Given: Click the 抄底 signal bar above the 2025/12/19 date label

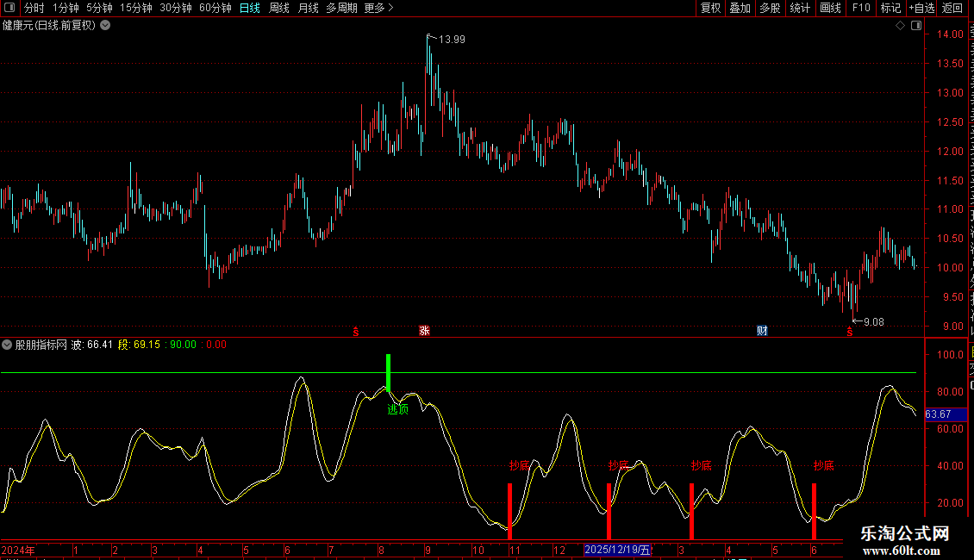Looking at the screenshot, I should (x=609, y=512).
